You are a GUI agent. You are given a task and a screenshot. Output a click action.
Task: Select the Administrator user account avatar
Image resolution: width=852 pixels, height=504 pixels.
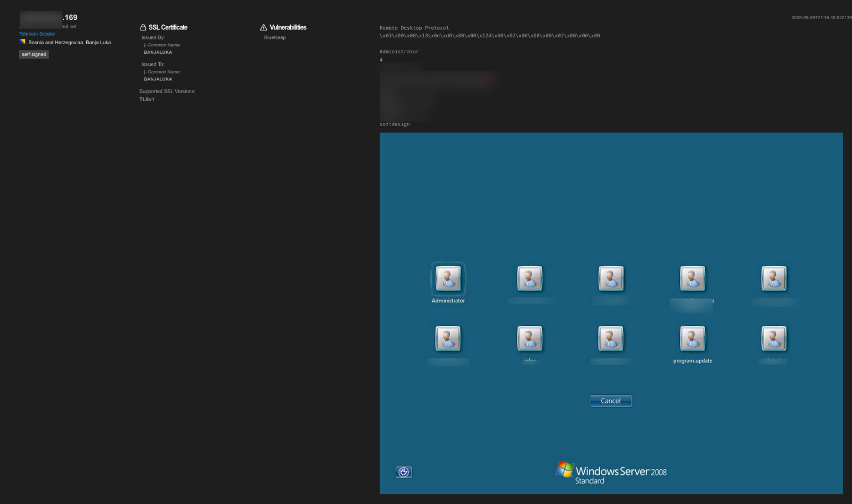(448, 278)
